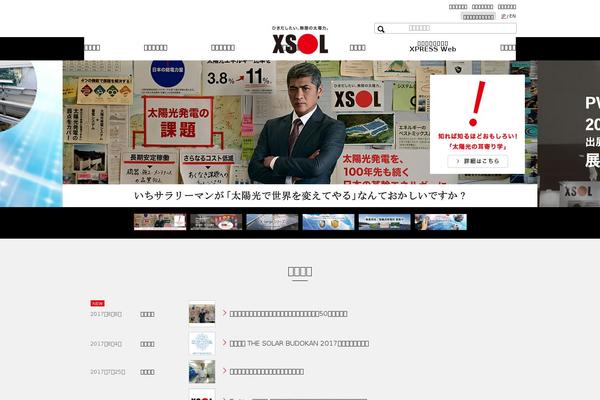The width and height of the screenshot is (600, 400).
Task: Click red arrow before SOLAR BUDOKAN headline
Action: [225, 343]
